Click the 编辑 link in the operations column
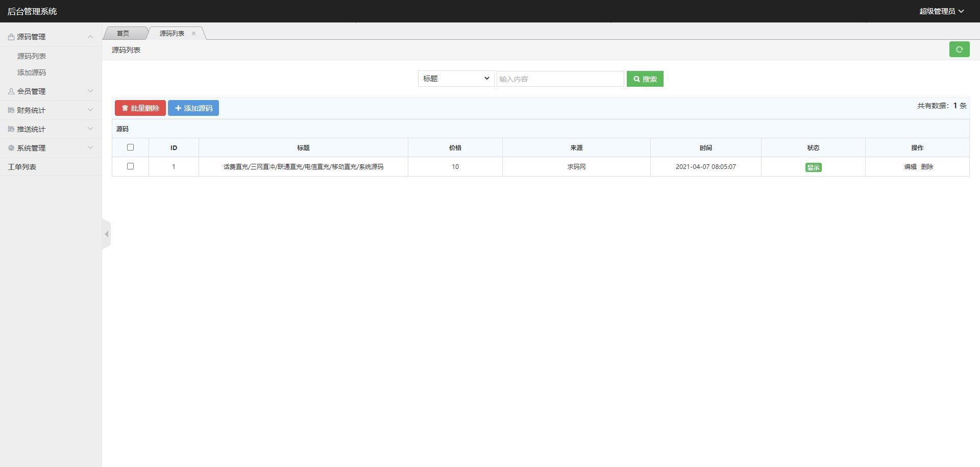Image resolution: width=980 pixels, height=467 pixels. coord(910,166)
